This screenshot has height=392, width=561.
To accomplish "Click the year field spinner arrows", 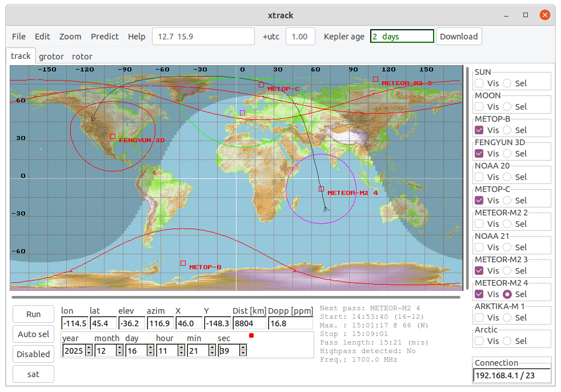I will click(x=89, y=350).
